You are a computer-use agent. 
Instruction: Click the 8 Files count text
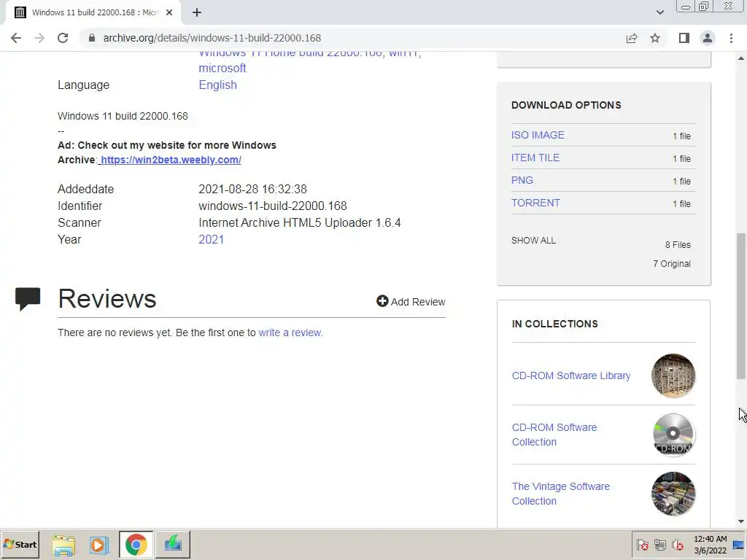tap(678, 245)
